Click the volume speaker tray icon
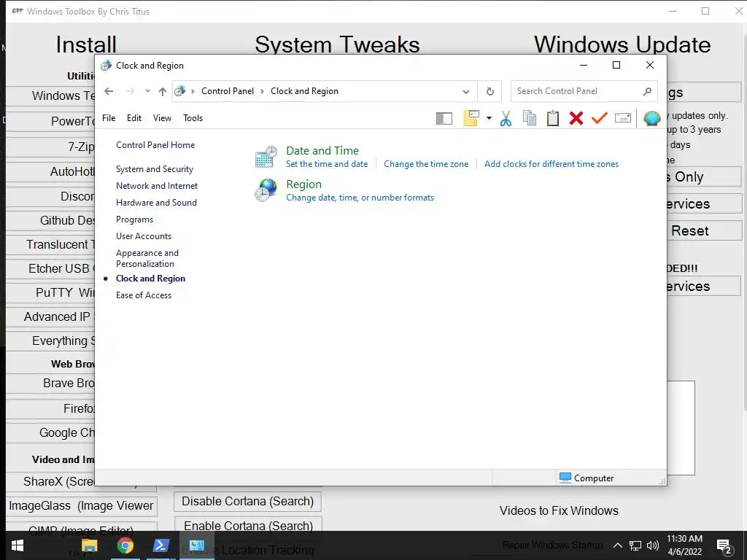The height and width of the screenshot is (560, 747). pos(653,545)
